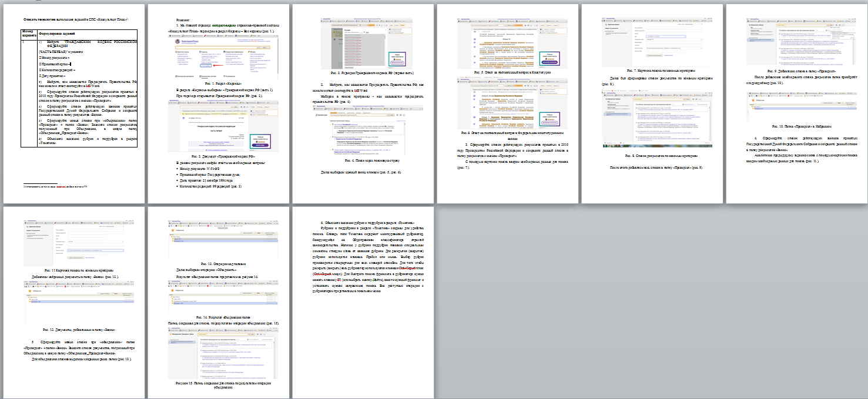Click the caption 'Рисунок 15. Папка, созданная для списка'
Image resolution: width=868 pixels, height=399 pixels.
[x=223, y=385]
